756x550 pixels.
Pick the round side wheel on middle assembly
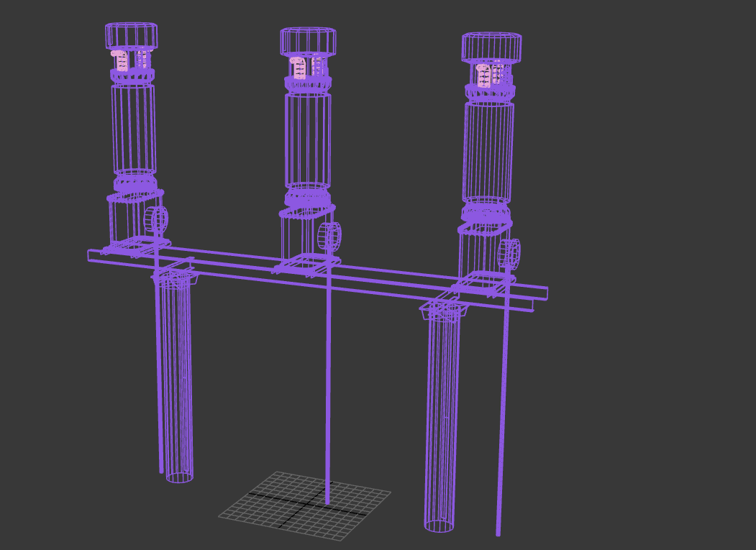tap(331, 237)
